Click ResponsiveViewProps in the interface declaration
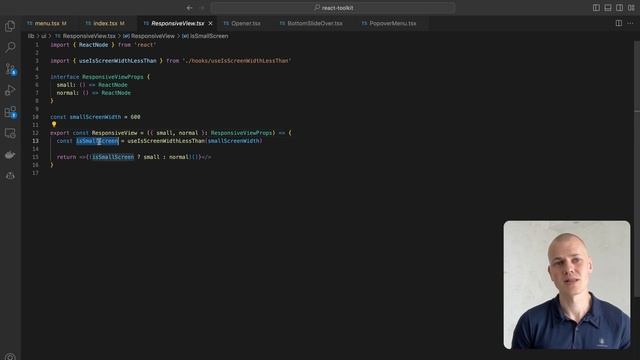This screenshot has height=360, width=640. [113, 77]
